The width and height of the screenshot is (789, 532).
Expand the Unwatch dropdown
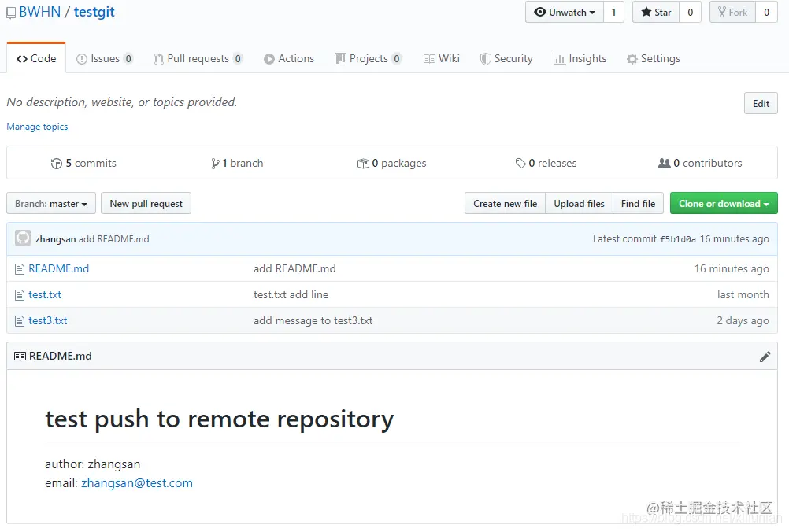point(564,12)
